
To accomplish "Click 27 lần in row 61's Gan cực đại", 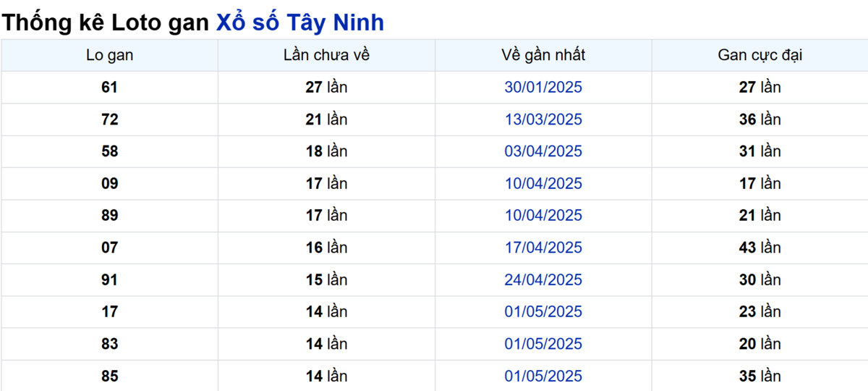I will pos(760,88).
